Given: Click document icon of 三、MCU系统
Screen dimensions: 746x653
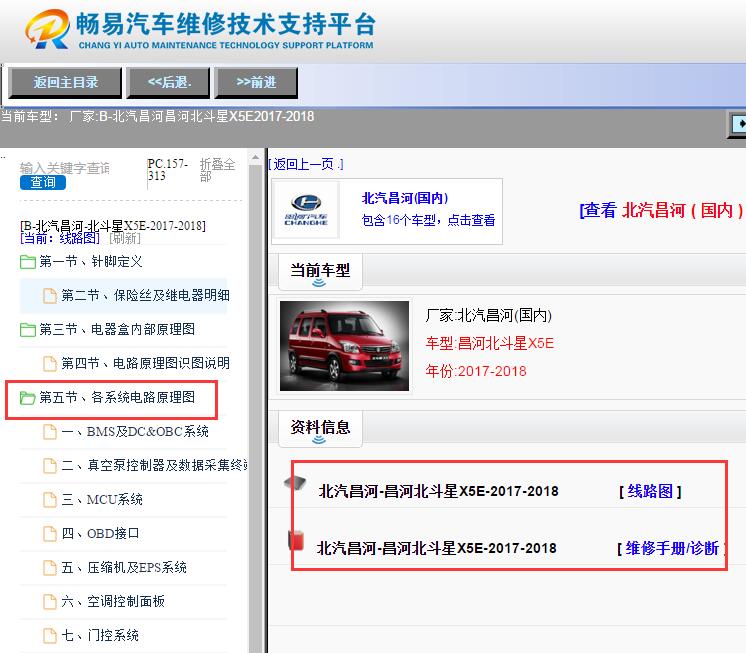Looking at the screenshot, I should pyautogui.click(x=49, y=499).
